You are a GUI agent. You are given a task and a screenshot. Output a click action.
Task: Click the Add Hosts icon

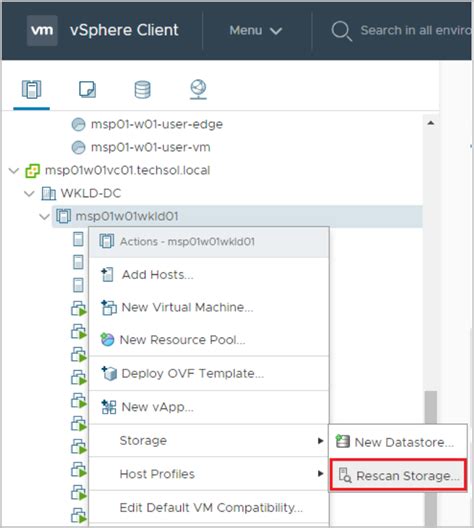pos(107,275)
